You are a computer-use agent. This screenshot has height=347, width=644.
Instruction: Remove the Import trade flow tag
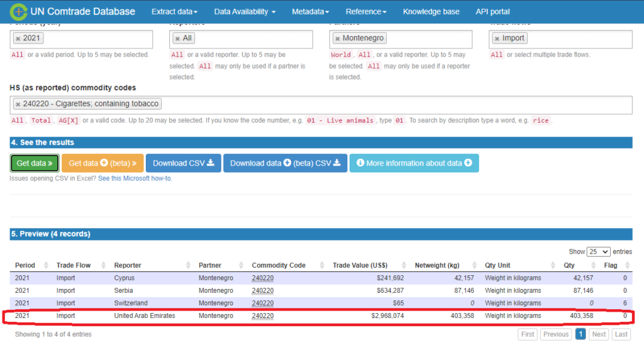[497, 38]
